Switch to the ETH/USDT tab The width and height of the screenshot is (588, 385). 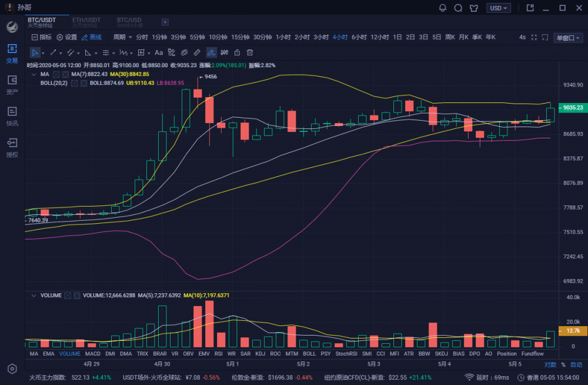pyautogui.click(x=86, y=22)
